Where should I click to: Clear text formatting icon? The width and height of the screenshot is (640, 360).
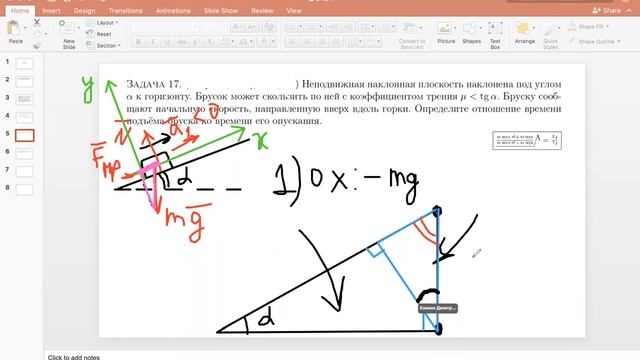pyautogui.click(x=269, y=27)
